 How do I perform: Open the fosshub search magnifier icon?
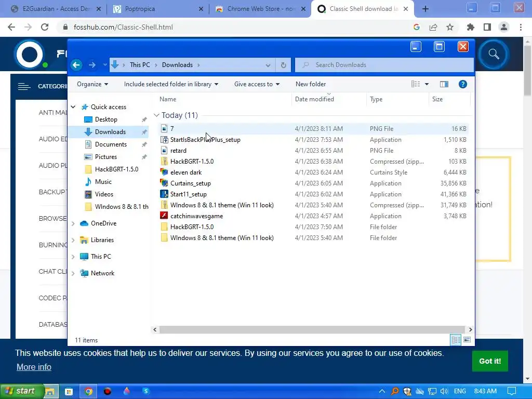click(x=494, y=54)
